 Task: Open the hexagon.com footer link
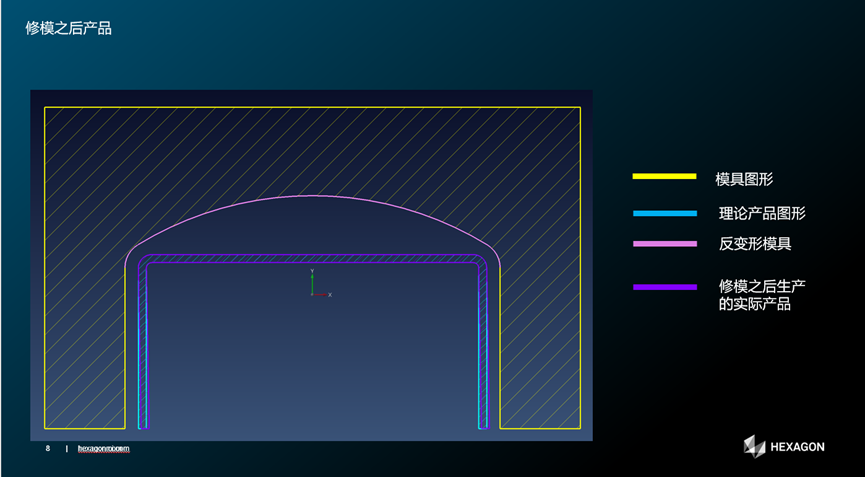tap(103, 449)
